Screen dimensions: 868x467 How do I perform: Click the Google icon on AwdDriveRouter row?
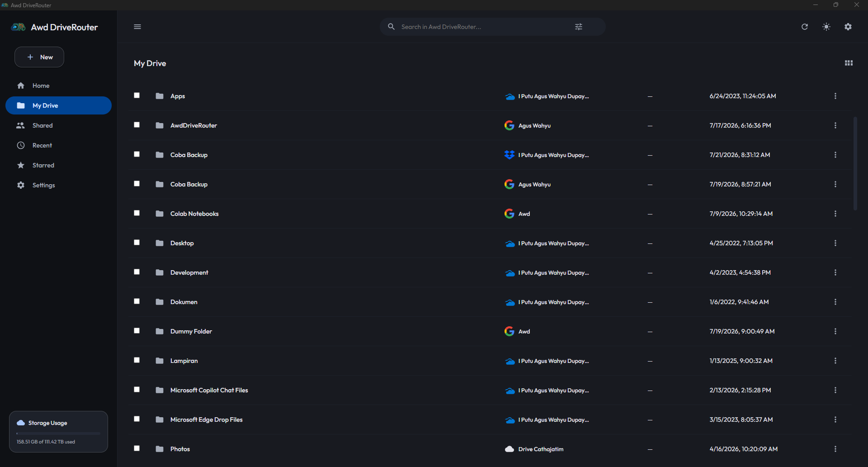[509, 125]
